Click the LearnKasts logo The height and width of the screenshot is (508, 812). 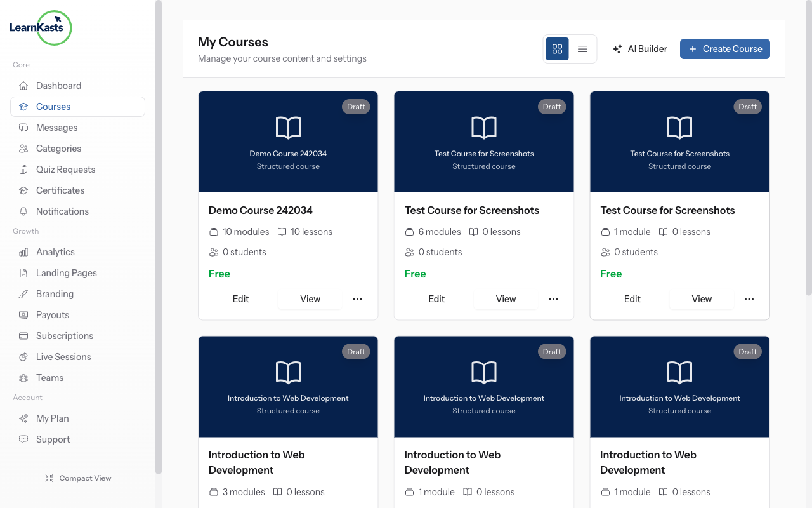[41, 28]
